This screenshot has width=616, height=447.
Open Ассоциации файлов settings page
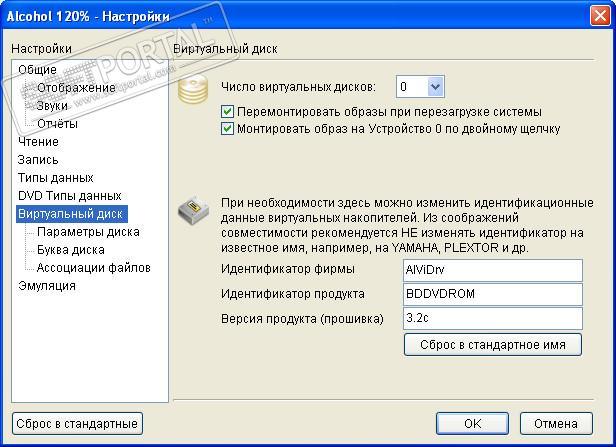pos(94,268)
